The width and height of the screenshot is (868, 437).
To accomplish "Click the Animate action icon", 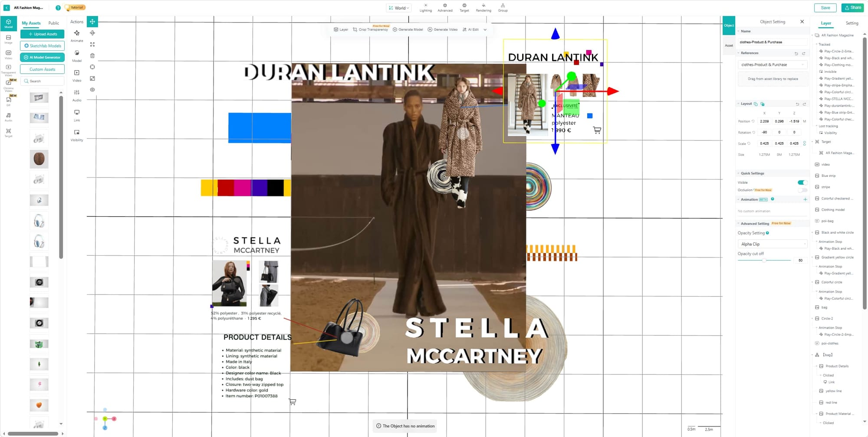I will point(77,36).
